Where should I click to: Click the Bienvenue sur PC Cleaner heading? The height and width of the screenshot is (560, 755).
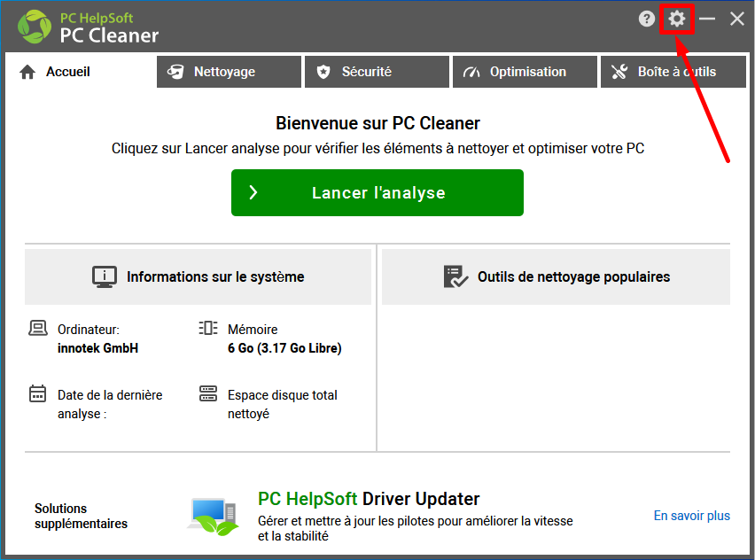[377, 123]
